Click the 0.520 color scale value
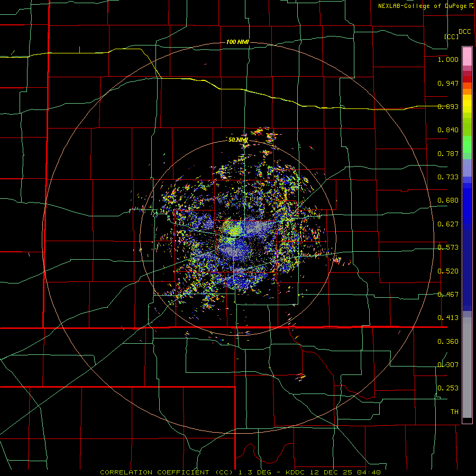 click(448, 271)
